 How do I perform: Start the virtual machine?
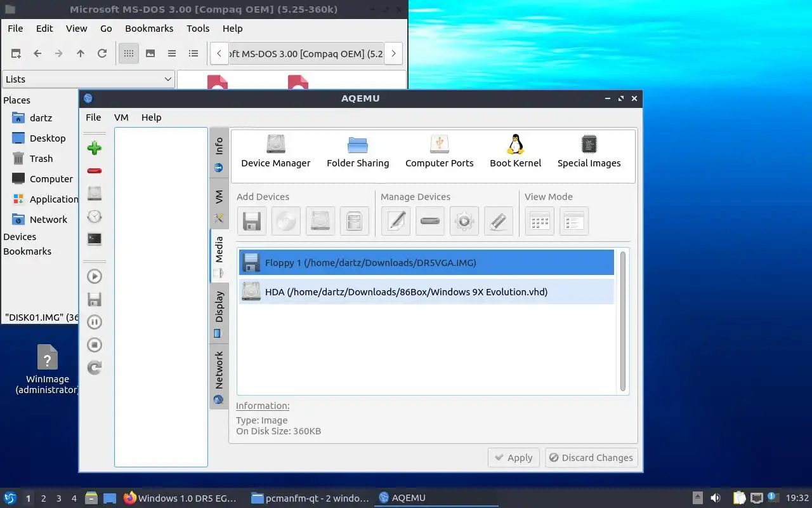95,276
